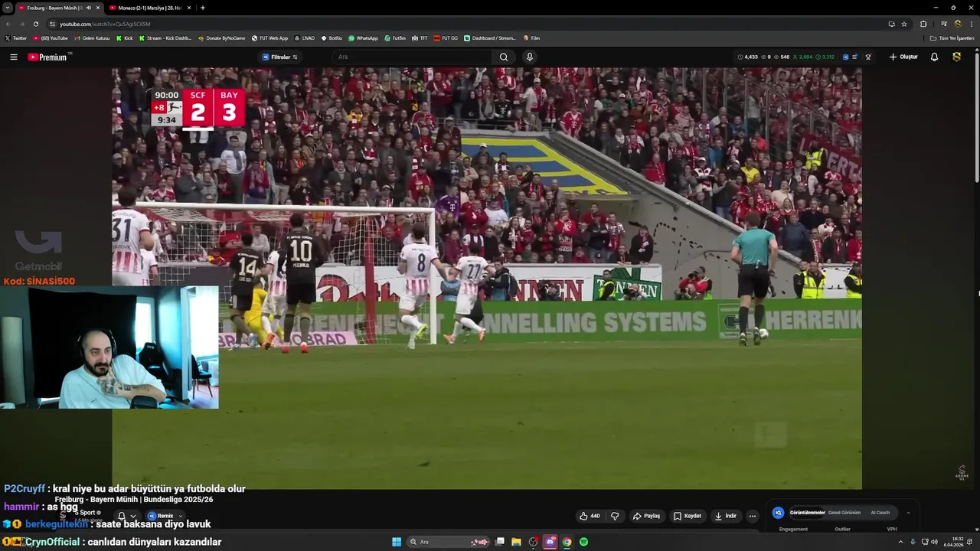
Task: Mute the Freiburg tab audio icon
Action: (x=89, y=8)
